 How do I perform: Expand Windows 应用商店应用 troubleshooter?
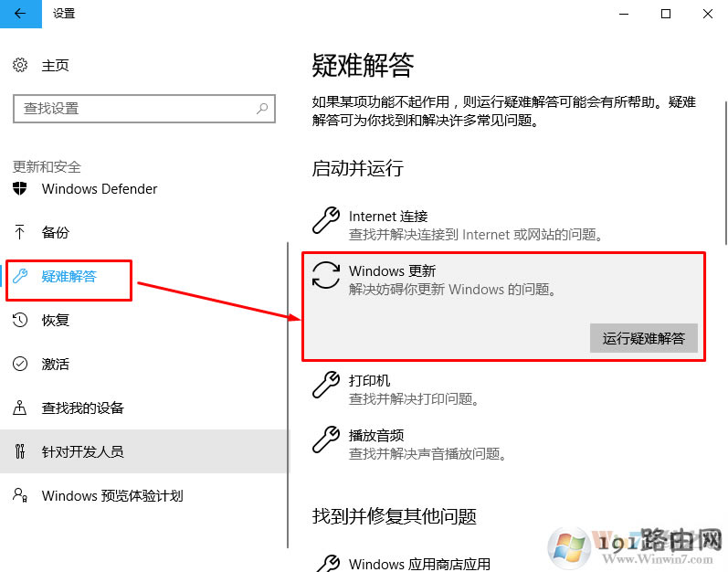click(418, 564)
